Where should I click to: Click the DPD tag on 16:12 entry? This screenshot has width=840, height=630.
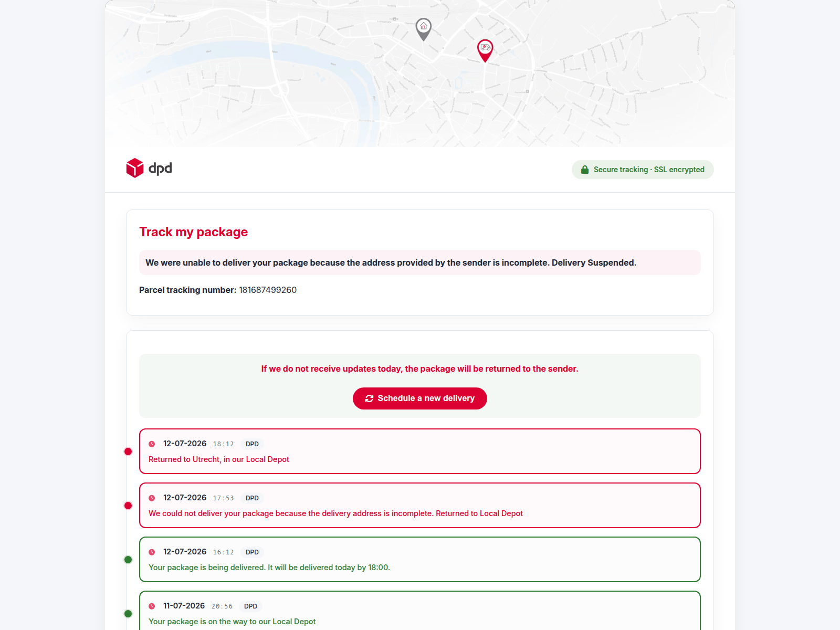(252, 552)
